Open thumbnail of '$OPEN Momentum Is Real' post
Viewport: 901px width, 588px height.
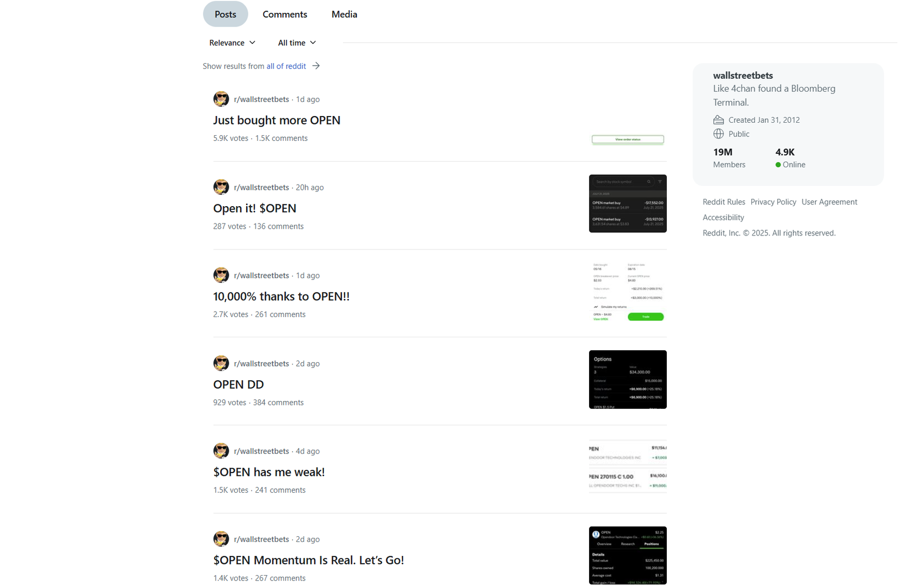pos(627,555)
